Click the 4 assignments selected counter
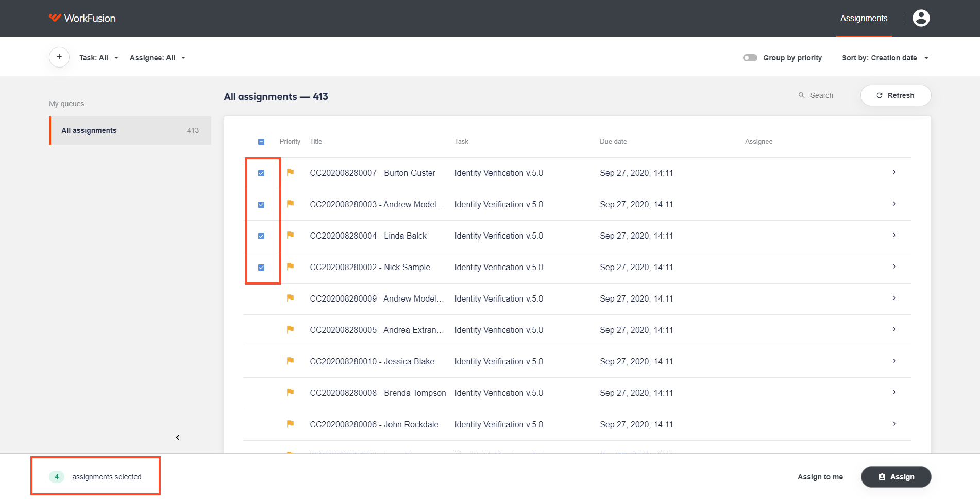Viewport: 980px width, 499px height. pos(95,477)
